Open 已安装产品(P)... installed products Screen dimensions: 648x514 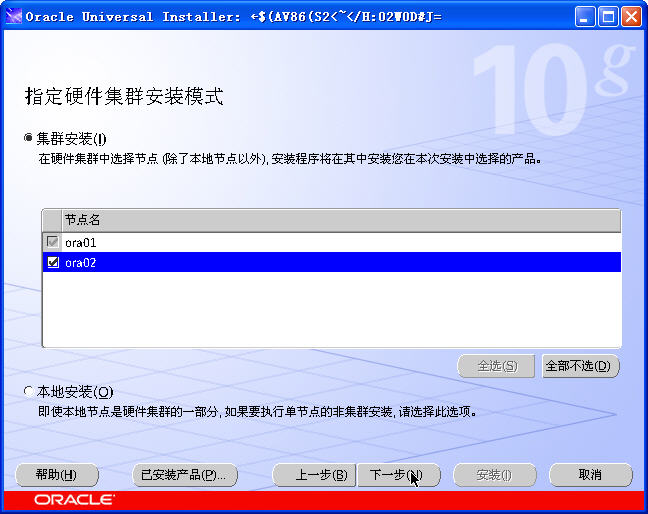click(185, 475)
